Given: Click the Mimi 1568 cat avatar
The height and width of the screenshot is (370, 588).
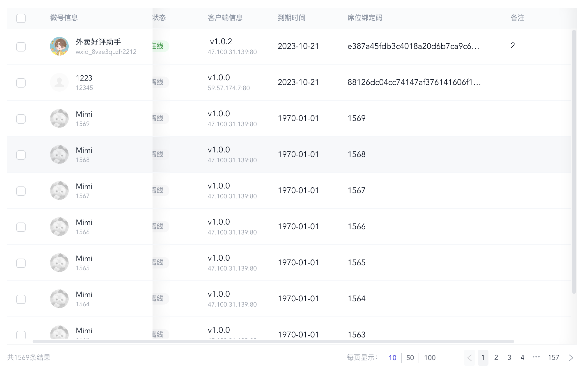Looking at the screenshot, I should click(x=59, y=154).
